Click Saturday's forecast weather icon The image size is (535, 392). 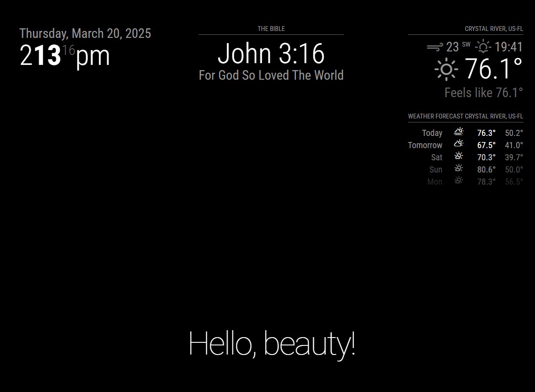tap(459, 156)
